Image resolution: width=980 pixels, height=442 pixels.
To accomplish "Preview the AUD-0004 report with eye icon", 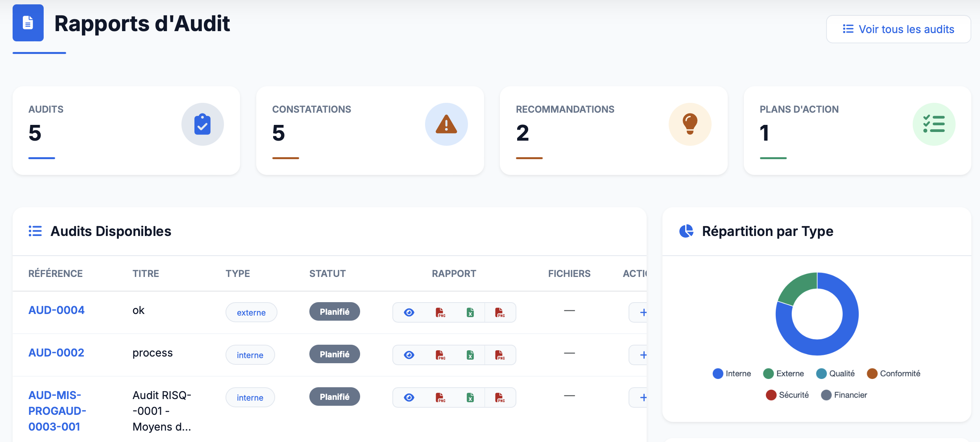I will [x=409, y=312].
